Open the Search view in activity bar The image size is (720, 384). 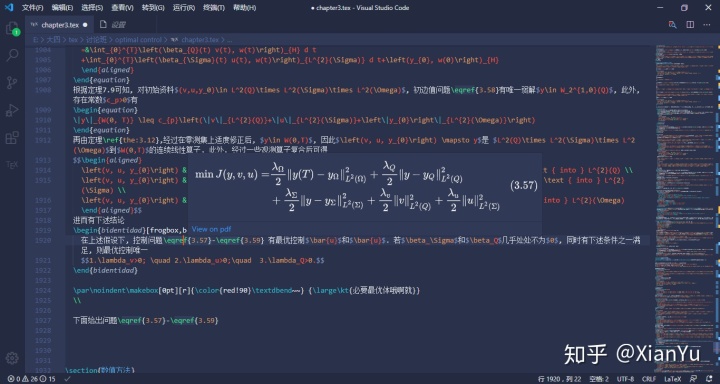coord(12,56)
